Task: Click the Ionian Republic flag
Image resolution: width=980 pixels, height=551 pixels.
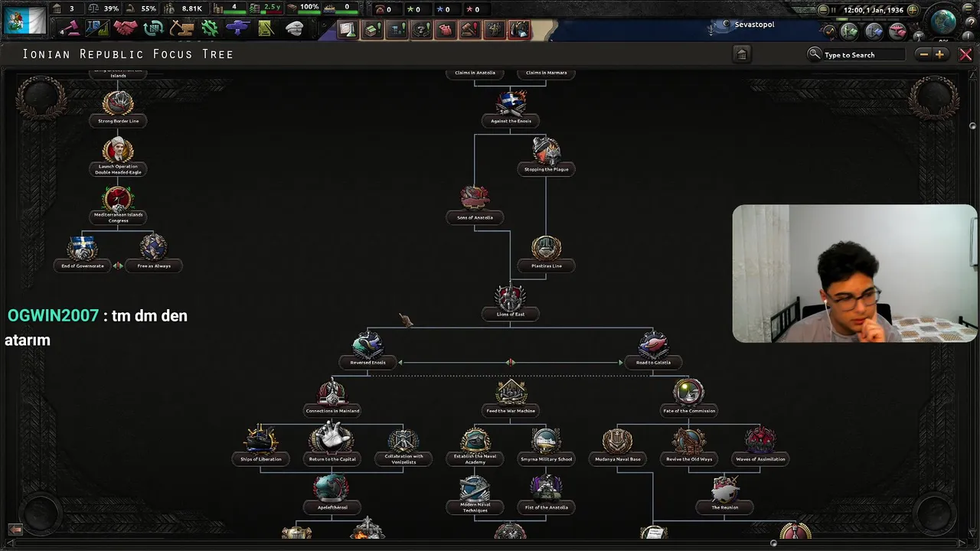Action: tap(24, 19)
